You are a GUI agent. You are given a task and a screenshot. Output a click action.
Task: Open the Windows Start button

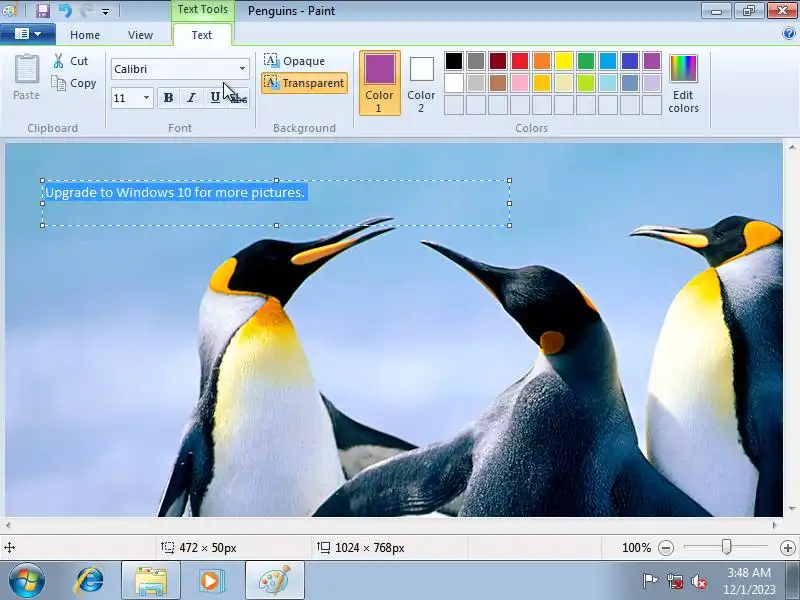27,580
